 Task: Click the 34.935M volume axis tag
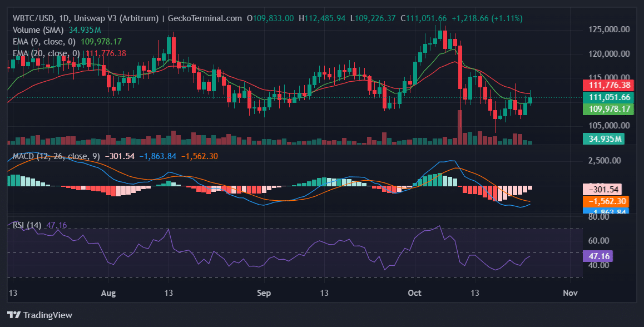(603, 138)
